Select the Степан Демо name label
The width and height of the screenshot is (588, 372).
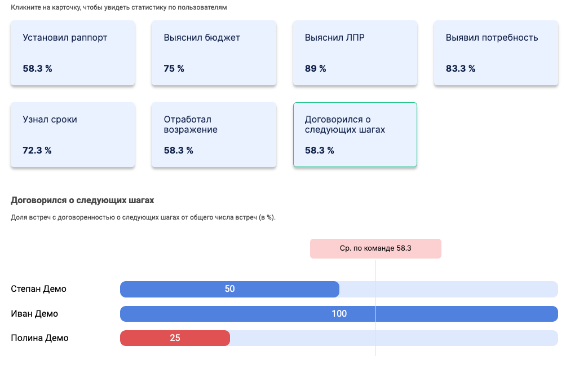pyautogui.click(x=39, y=289)
